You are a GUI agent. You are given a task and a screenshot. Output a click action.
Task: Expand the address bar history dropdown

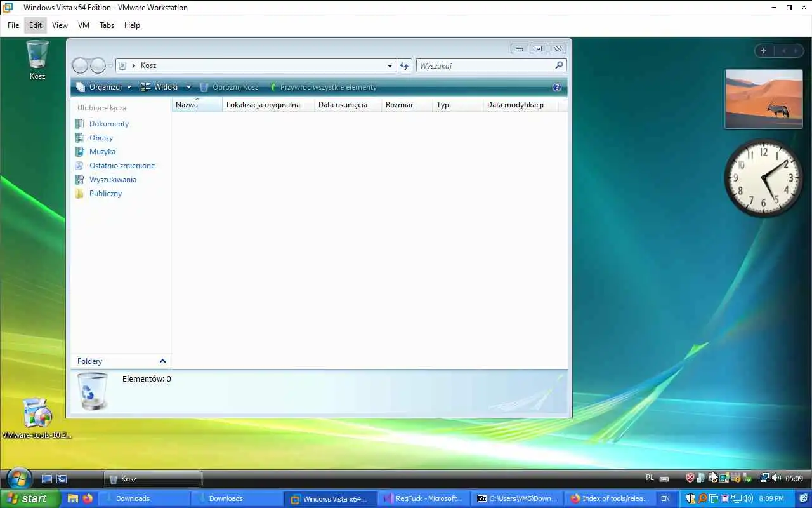390,65
